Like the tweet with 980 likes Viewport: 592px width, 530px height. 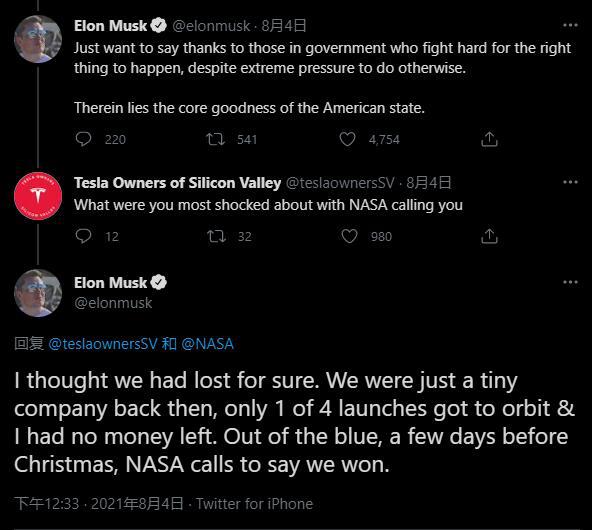click(349, 236)
